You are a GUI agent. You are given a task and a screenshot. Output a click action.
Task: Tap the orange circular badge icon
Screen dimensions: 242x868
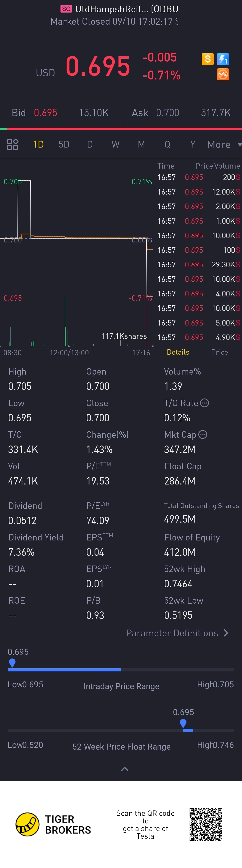[223, 74]
